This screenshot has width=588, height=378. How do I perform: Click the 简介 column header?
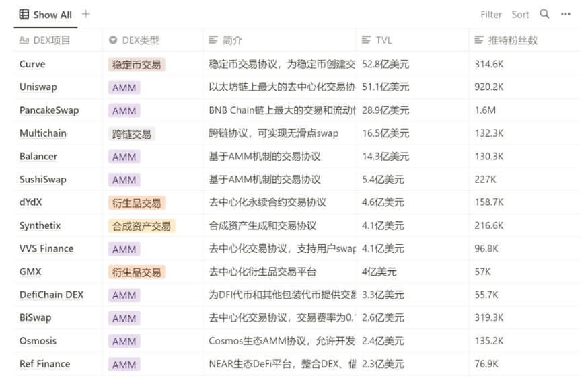pyautogui.click(x=280, y=40)
